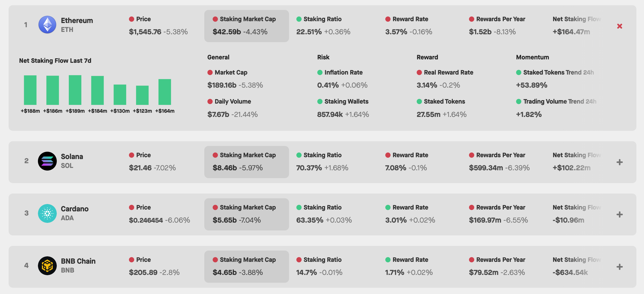
Task: Click the Cardano logo icon
Action: (x=47, y=213)
